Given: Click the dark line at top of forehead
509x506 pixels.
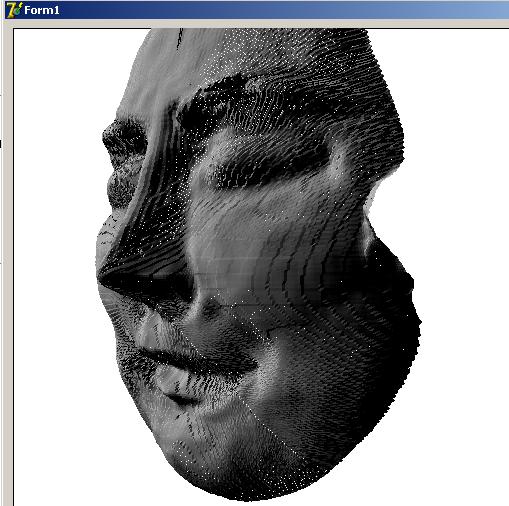Looking at the screenshot, I should click(x=180, y=39).
